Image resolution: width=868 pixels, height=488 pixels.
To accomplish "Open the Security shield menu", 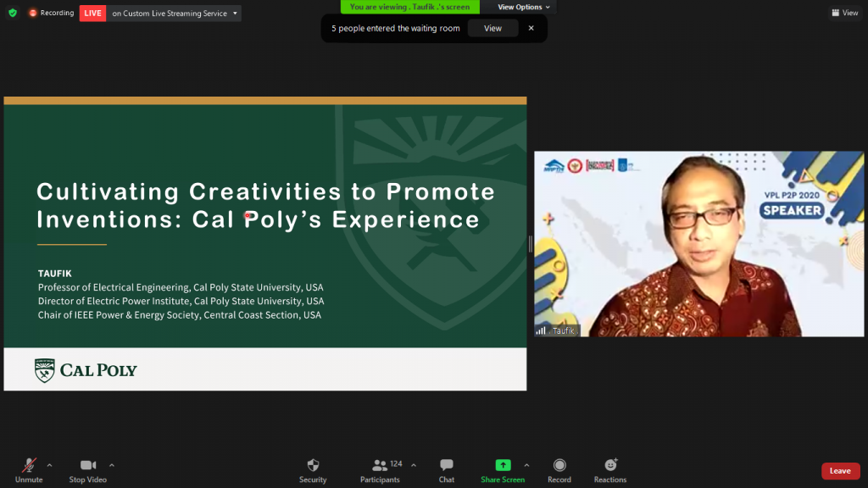I will (x=313, y=469).
